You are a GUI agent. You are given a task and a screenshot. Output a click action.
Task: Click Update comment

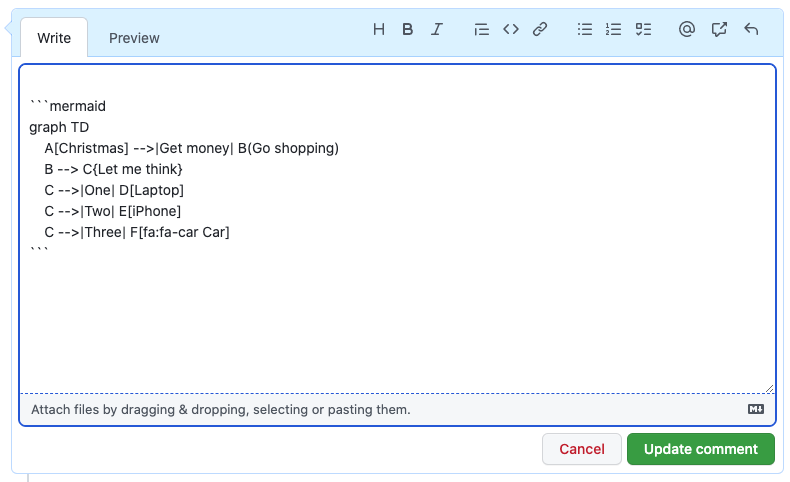click(x=700, y=449)
